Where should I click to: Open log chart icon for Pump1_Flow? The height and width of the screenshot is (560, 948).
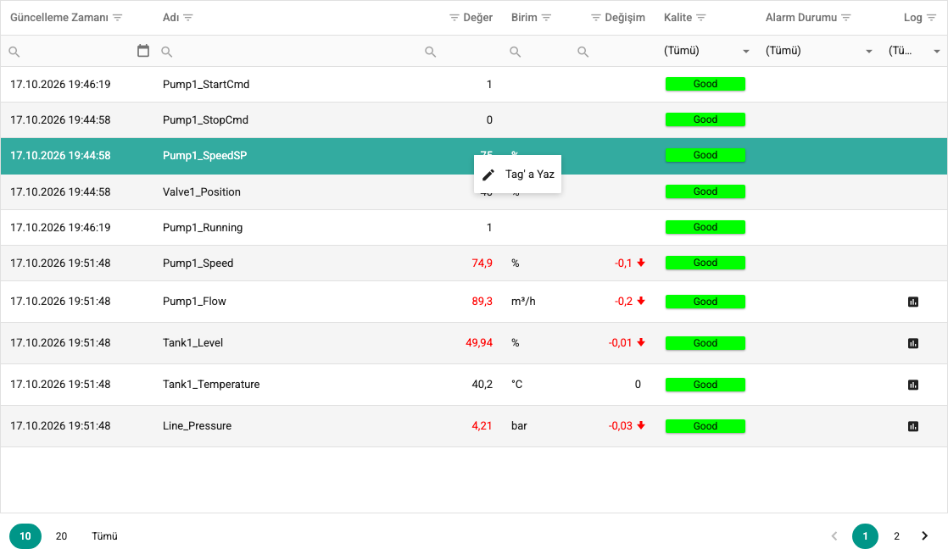[913, 302]
